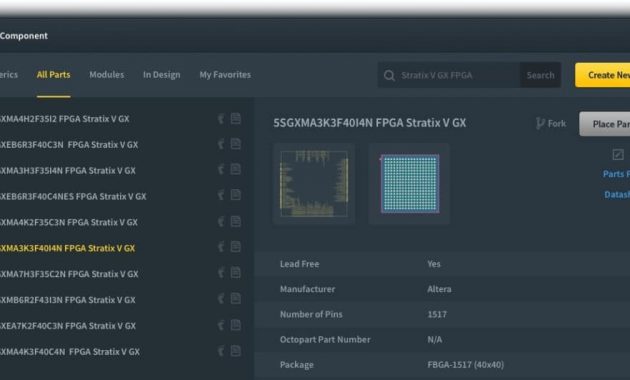Viewport: 630px width, 380px height.
Task: Open datasheet icon for XMA4H2F35I2 part
Action: click(236, 118)
